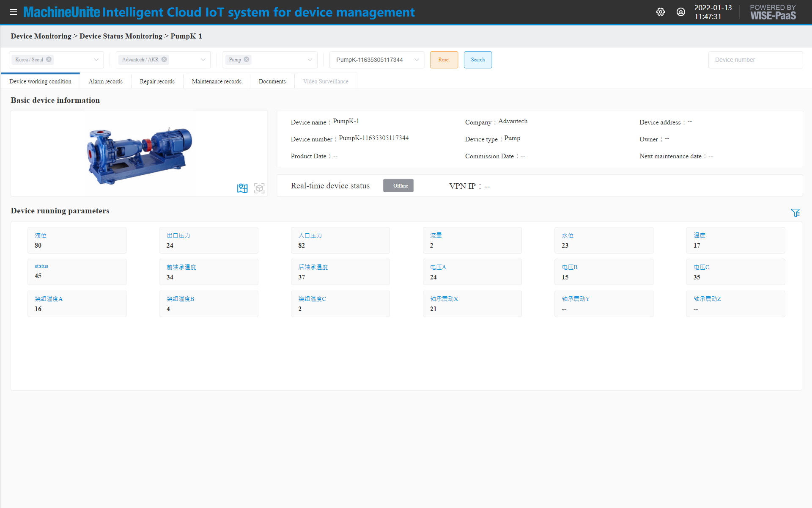The height and width of the screenshot is (508, 812).
Task: Open the Maintenance records tab
Action: [x=217, y=81]
